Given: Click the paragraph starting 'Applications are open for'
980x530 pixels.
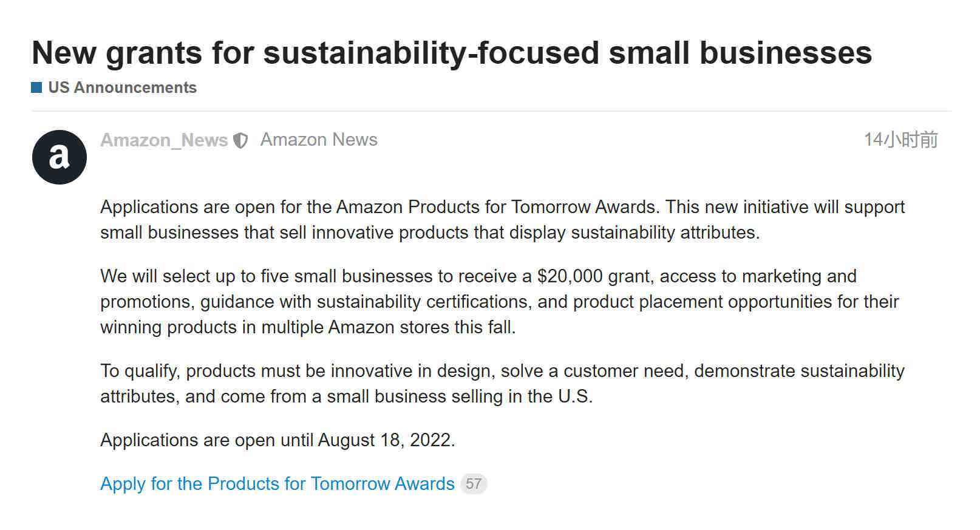Looking at the screenshot, I should (x=502, y=220).
